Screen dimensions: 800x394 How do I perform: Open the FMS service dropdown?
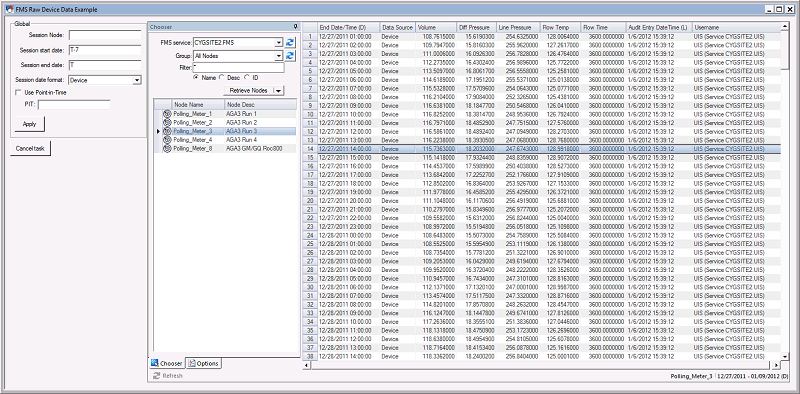pyautogui.click(x=279, y=42)
